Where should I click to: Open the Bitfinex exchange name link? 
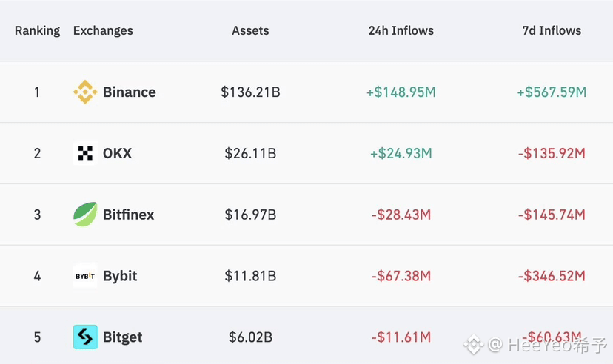[x=128, y=215]
